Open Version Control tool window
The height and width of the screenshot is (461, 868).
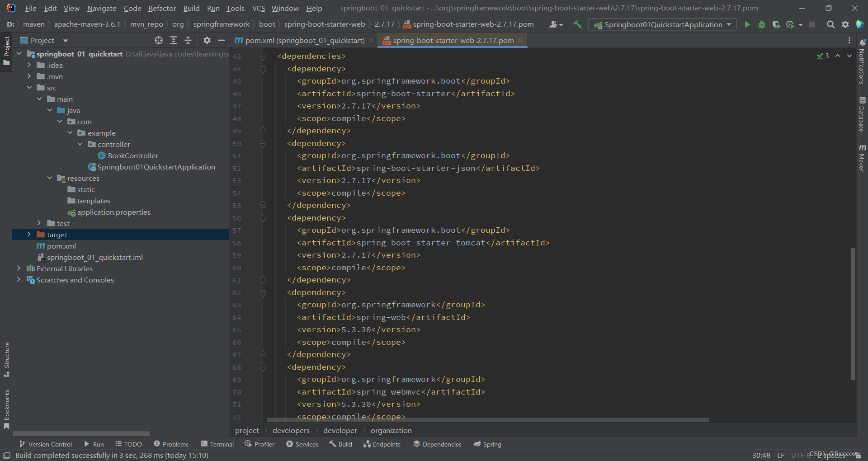tap(45, 444)
